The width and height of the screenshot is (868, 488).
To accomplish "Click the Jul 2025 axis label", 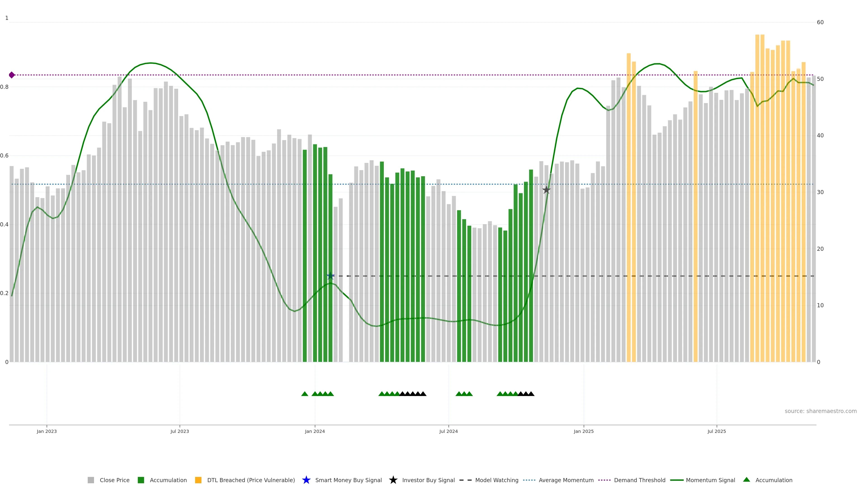I will (716, 431).
